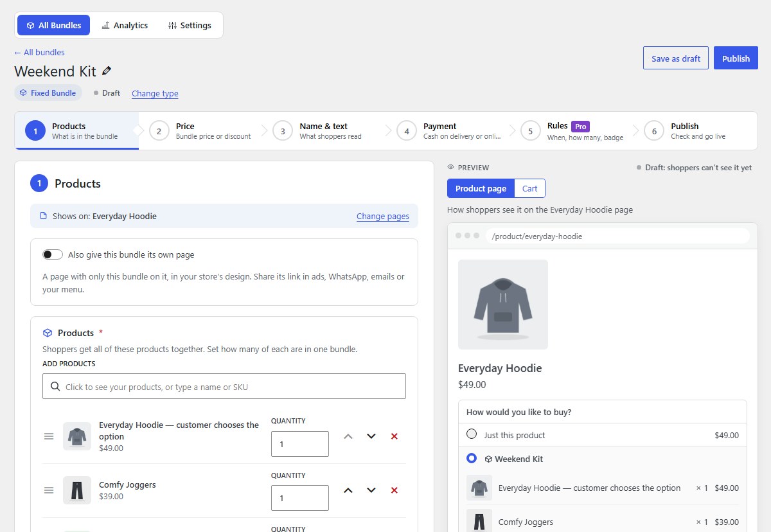771x532 pixels.
Task: Click quantity field for Comfy Joggers
Action: tap(300, 498)
